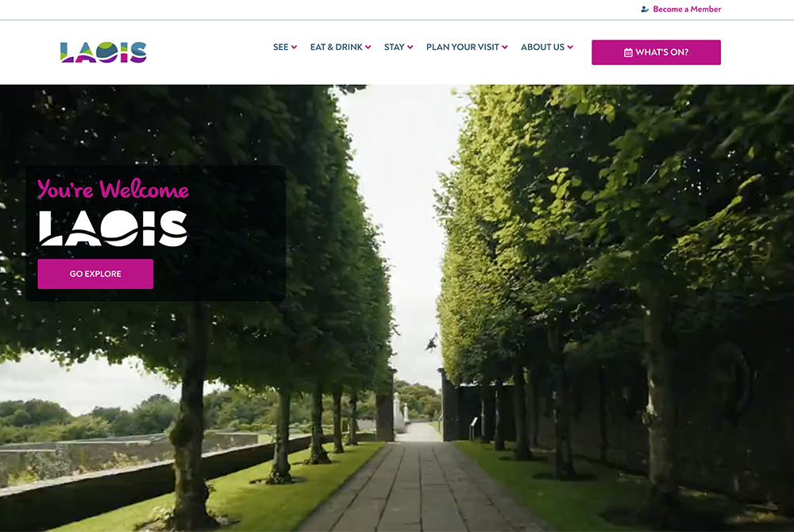The image size is (794, 532).
Task: Select the ABOUT US menu label
Action: click(x=542, y=47)
